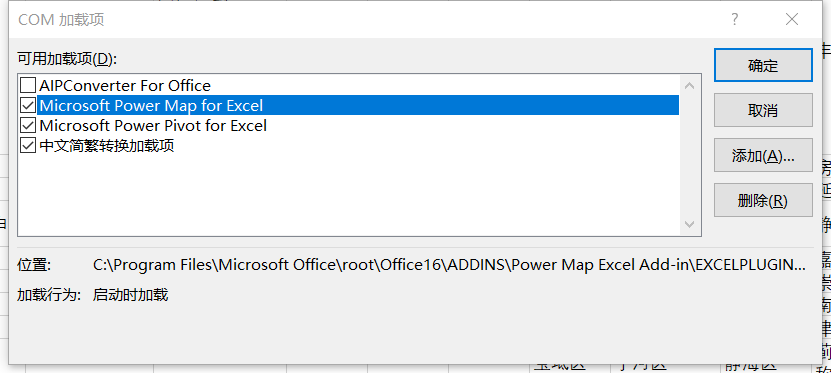Click the down arrow of add-ins list scrollbar

(x=689, y=224)
